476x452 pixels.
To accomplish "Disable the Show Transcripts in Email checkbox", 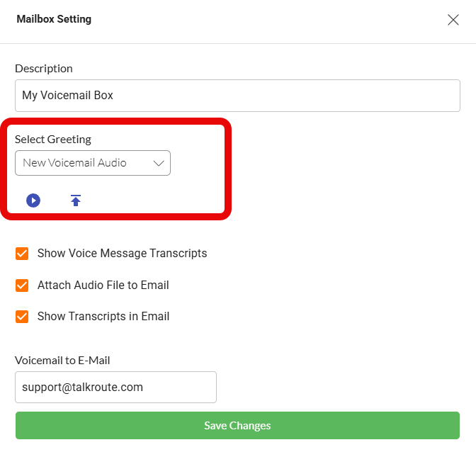I will [x=22, y=317].
